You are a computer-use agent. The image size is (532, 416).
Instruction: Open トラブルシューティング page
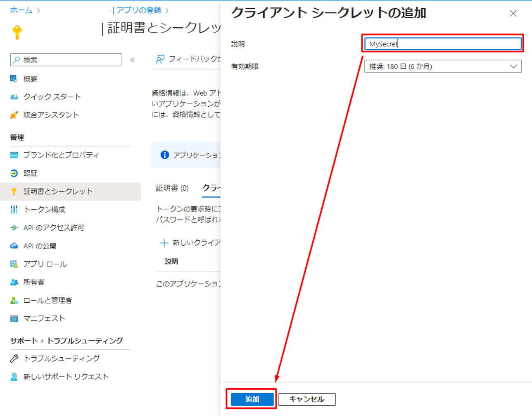[62, 359]
